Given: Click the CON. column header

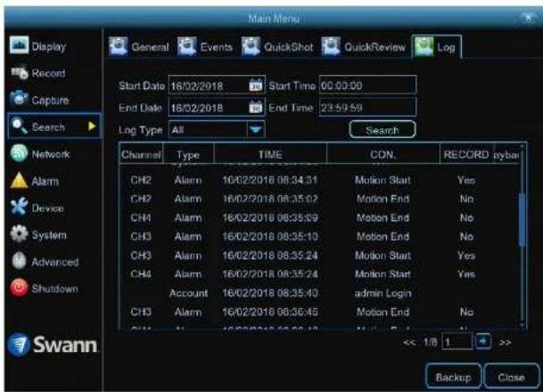Looking at the screenshot, I should [x=383, y=154].
